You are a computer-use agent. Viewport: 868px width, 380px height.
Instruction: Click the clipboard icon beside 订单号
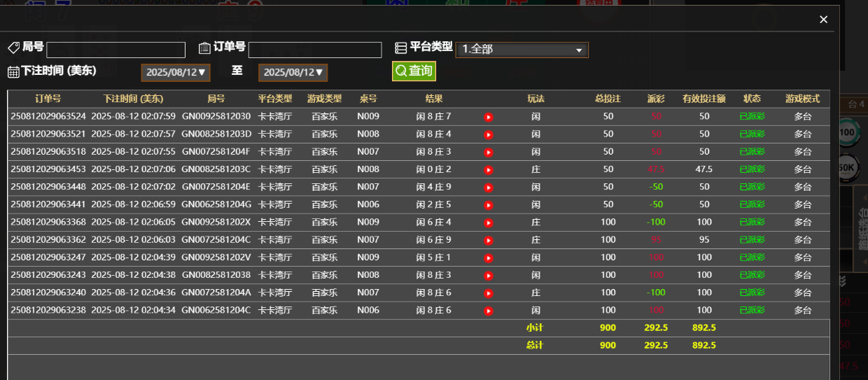pos(204,48)
